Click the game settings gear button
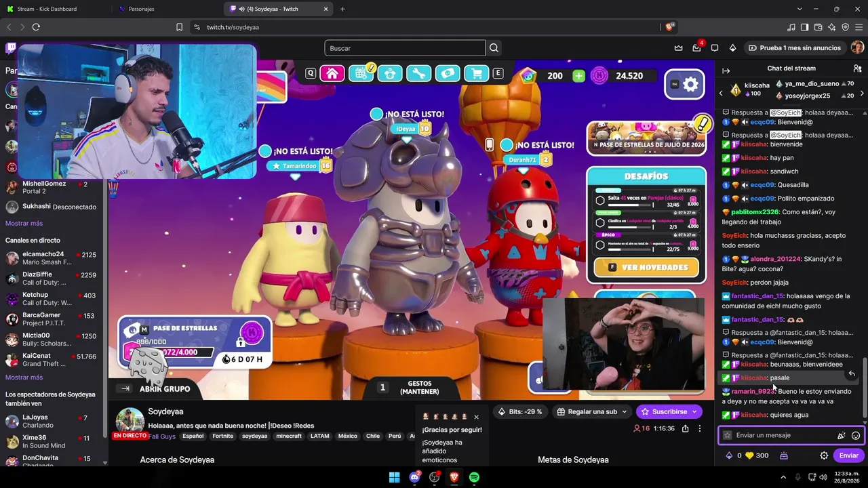Image resolution: width=868 pixels, height=488 pixels. (x=684, y=84)
